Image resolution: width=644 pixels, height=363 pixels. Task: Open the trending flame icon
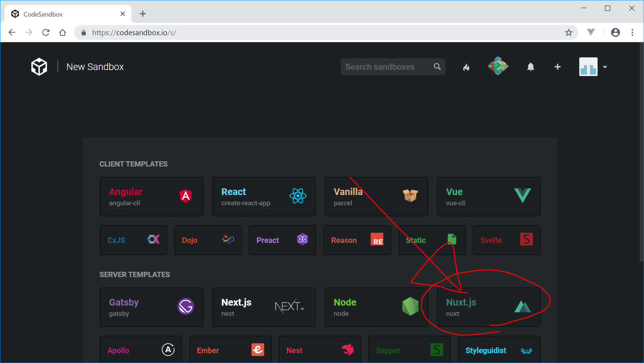466,67
